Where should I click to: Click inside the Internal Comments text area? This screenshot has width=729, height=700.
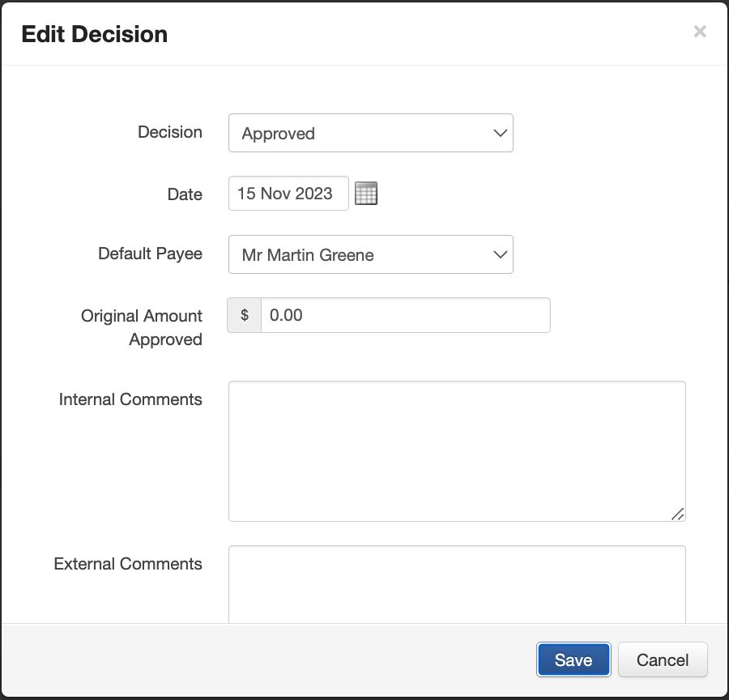[457, 450]
